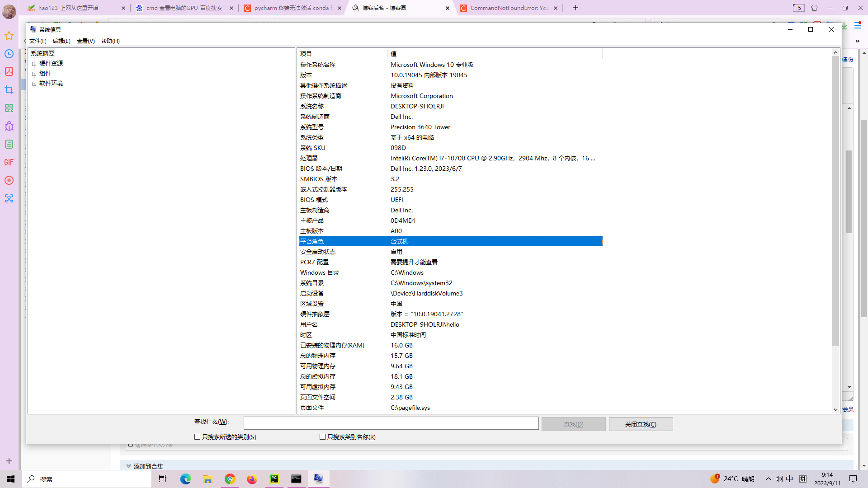This screenshot has width=868, height=488.
Task: Click the details list vertical scrollbar down arrow
Action: coord(835,409)
